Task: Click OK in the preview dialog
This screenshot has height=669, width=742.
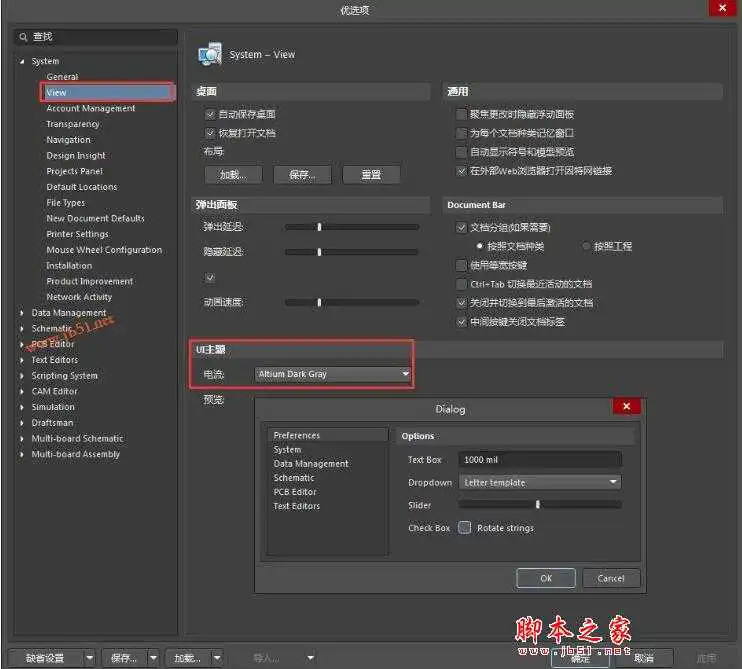Action: pos(545,578)
